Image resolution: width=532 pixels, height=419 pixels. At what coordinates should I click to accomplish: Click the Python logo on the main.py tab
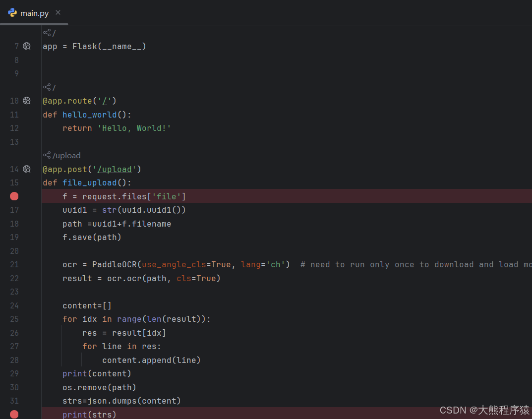[x=11, y=13]
